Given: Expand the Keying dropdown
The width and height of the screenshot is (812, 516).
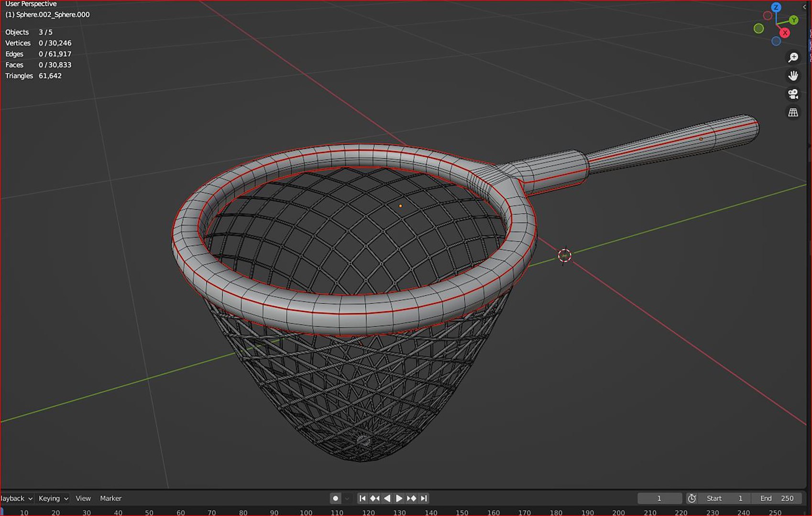Looking at the screenshot, I should point(53,498).
